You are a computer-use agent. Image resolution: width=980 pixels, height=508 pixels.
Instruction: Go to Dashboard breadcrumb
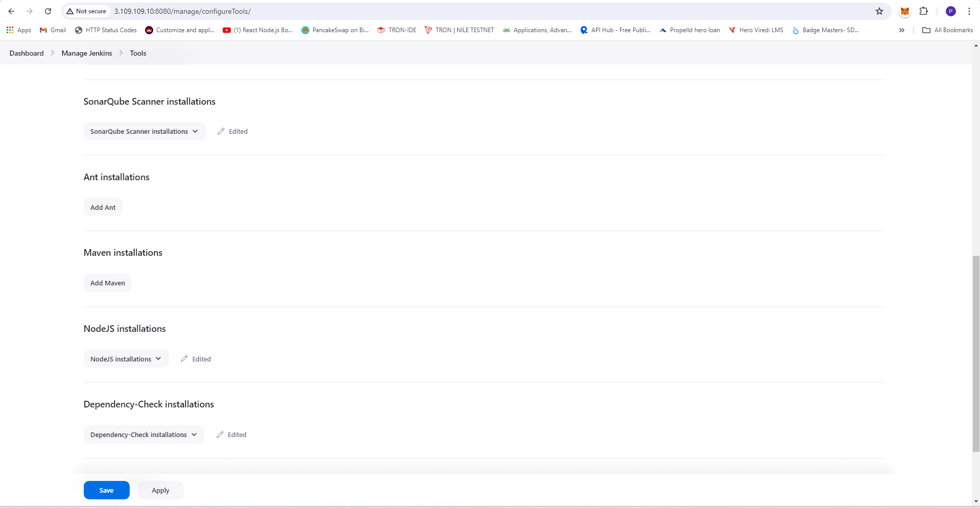[x=27, y=53]
